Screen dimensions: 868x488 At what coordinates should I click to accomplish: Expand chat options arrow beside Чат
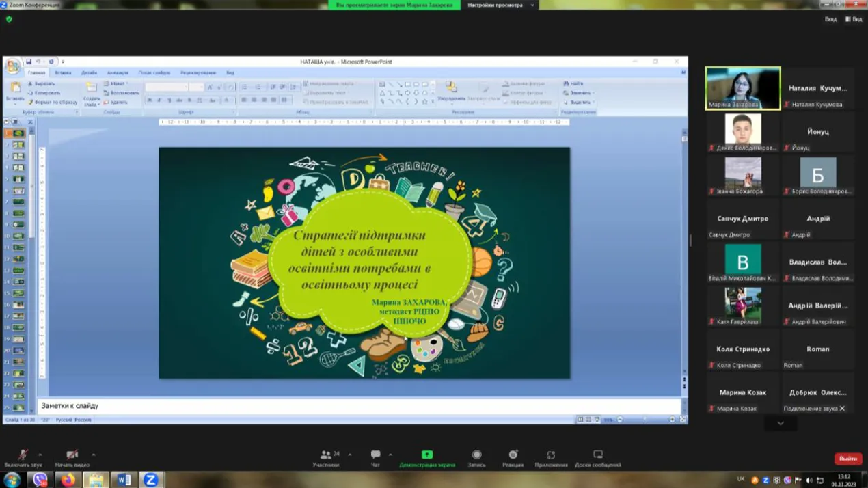pyautogui.click(x=390, y=455)
